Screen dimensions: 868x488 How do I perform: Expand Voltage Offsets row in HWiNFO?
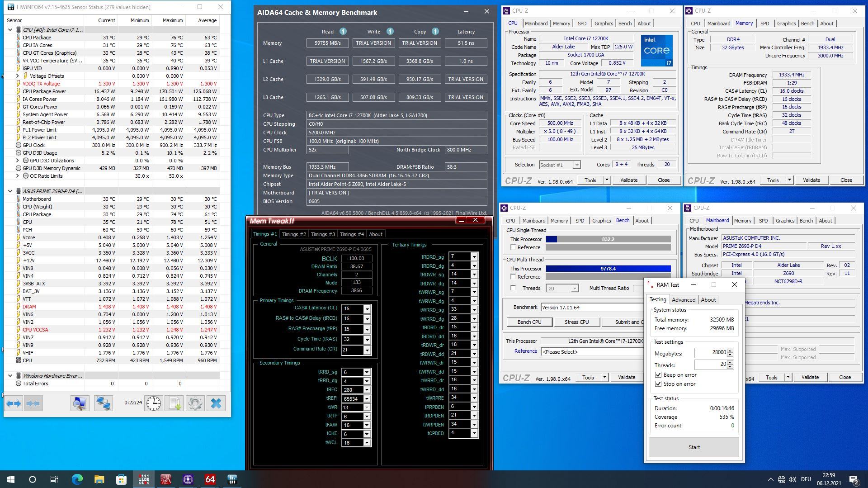(18, 76)
